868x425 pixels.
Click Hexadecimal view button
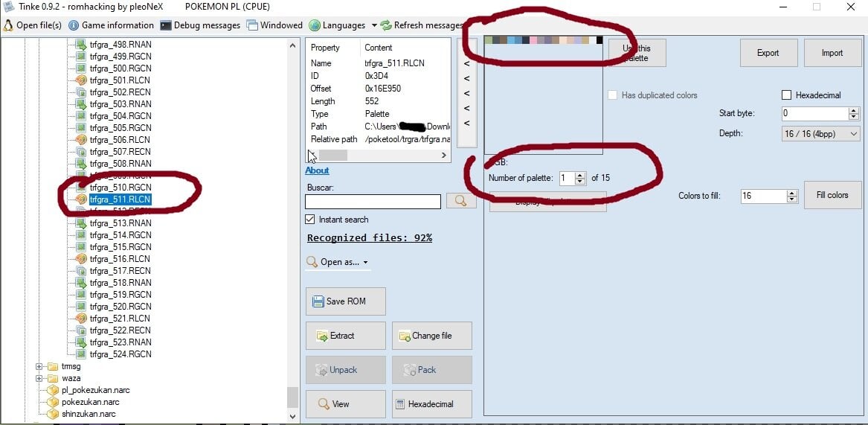tap(432, 404)
